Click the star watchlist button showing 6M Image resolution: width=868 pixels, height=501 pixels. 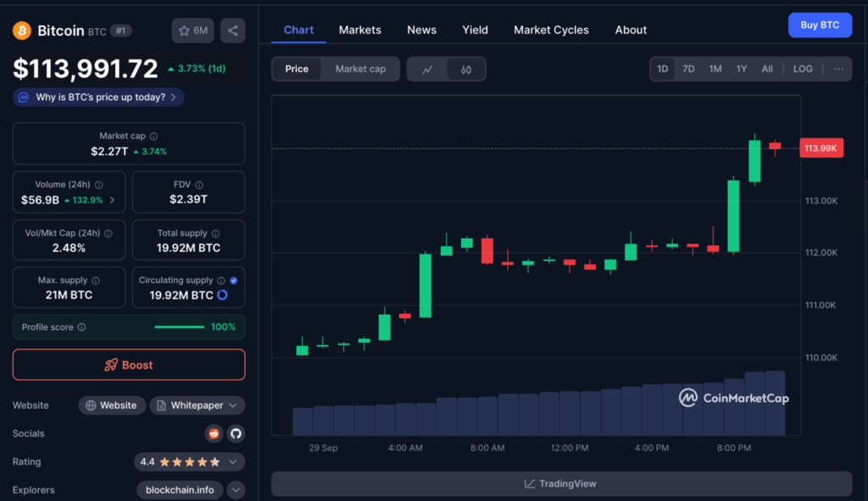pyautogui.click(x=192, y=31)
